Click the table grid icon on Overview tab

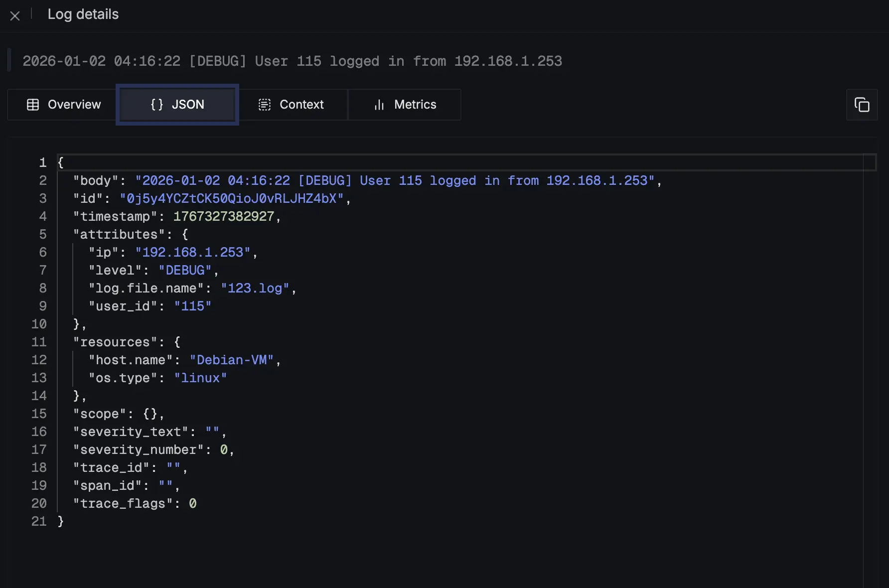coord(33,105)
